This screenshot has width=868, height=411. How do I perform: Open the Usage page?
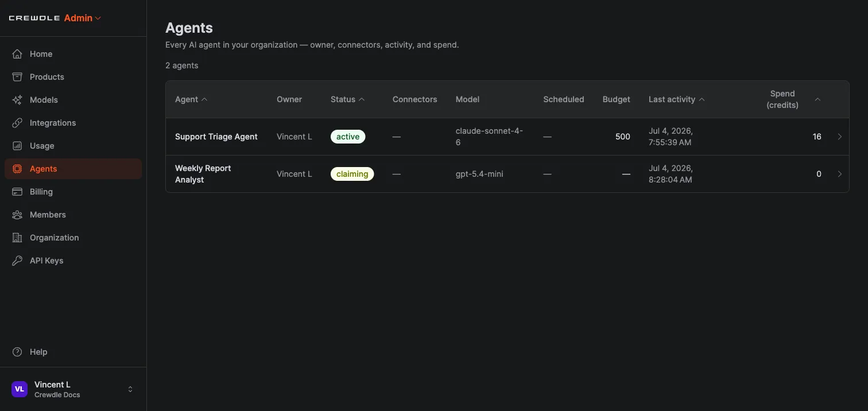[73, 146]
